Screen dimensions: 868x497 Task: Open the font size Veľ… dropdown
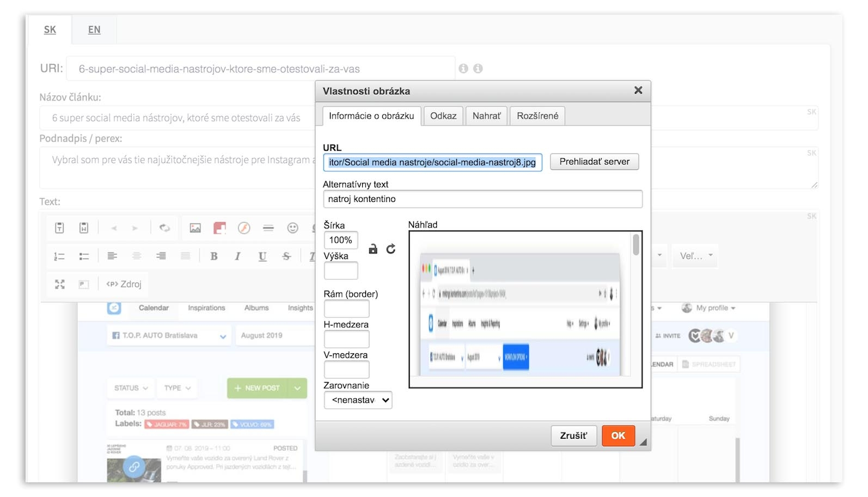pos(696,256)
